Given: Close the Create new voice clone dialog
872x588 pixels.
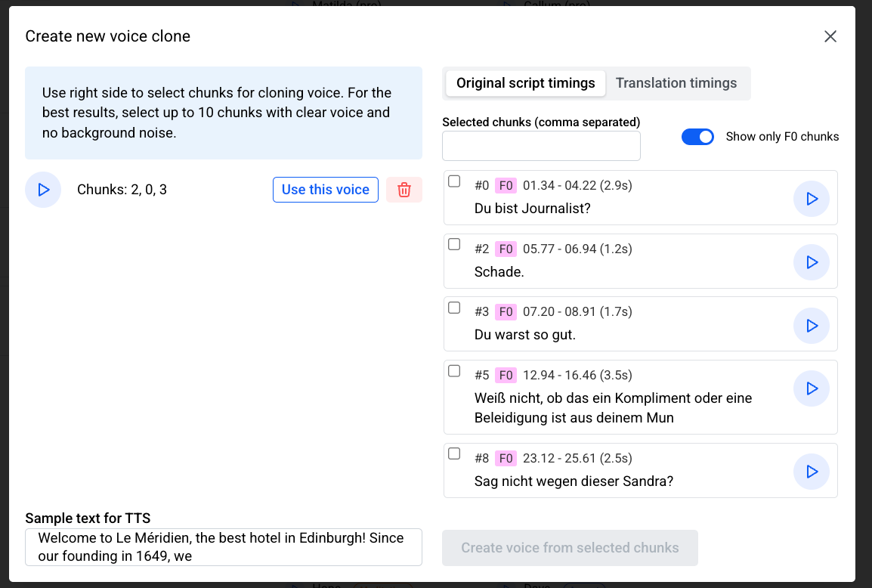Looking at the screenshot, I should point(830,37).
